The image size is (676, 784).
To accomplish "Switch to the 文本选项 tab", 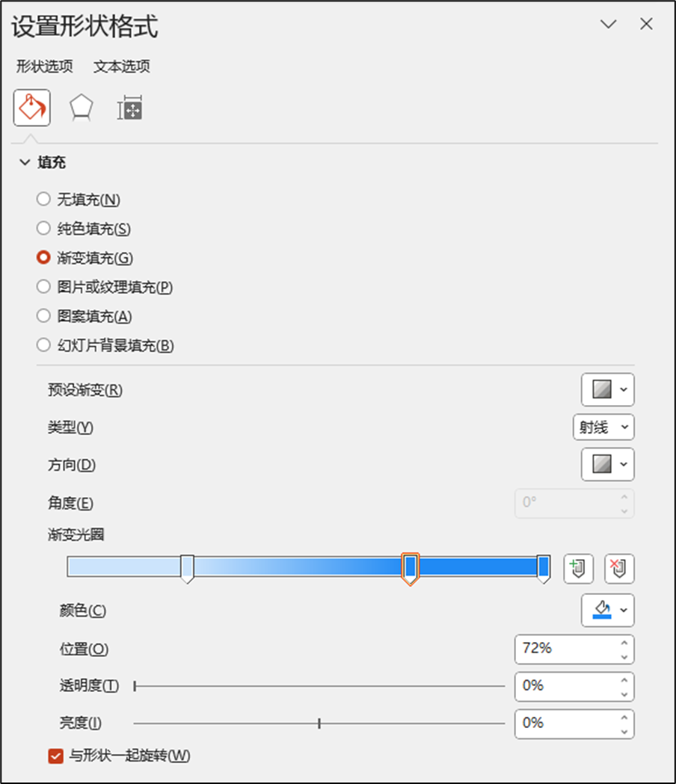I will [122, 66].
